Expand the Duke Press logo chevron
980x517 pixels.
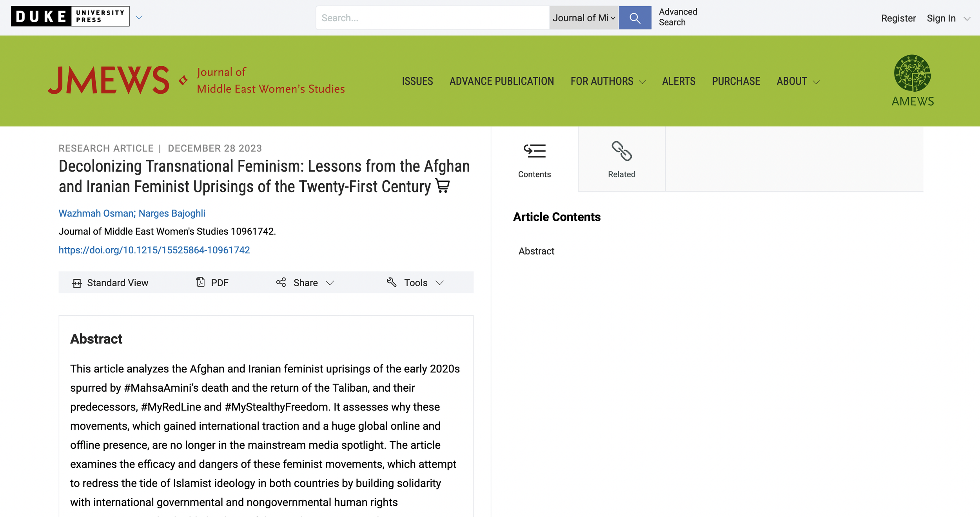point(139,18)
